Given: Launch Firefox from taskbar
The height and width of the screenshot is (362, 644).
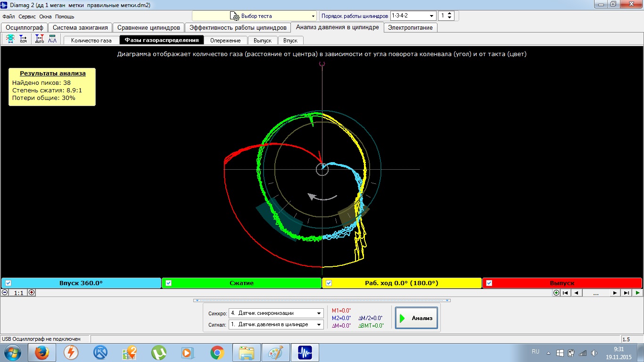Looking at the screenshot, I should (42, 353).
